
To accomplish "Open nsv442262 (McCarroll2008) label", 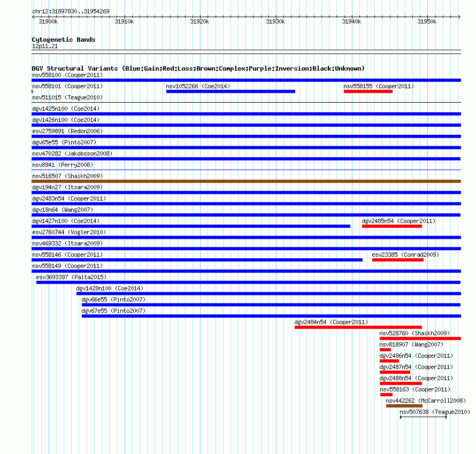I will click(x=426, y=401).
